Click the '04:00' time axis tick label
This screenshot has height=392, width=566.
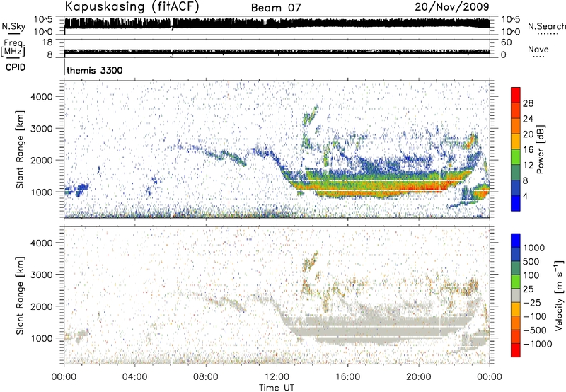tap(134, 377)
